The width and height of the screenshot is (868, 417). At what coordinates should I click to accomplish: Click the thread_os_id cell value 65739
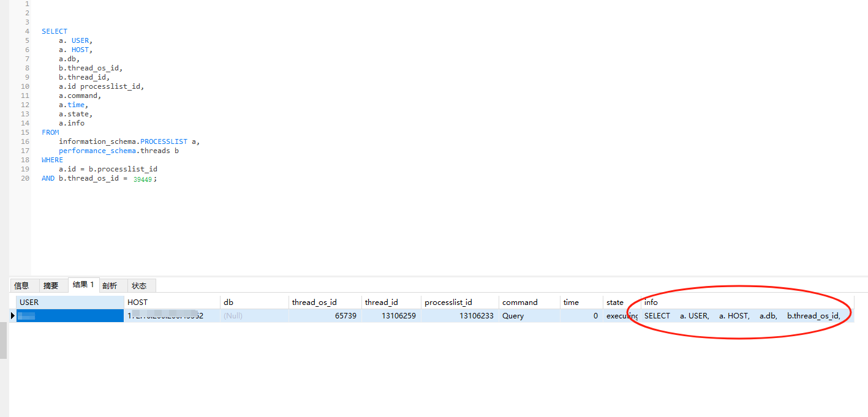click(x=325, y=316)
